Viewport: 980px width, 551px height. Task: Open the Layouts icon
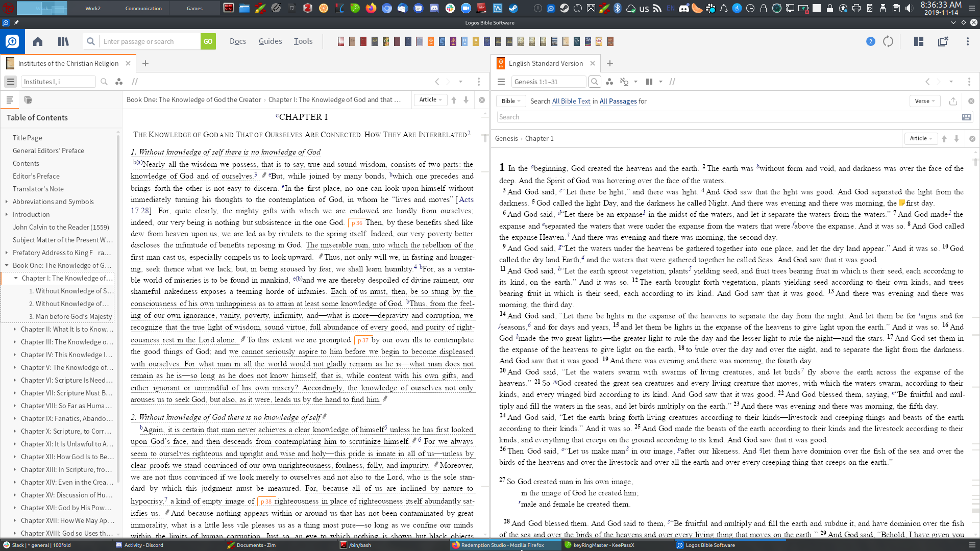919,41
